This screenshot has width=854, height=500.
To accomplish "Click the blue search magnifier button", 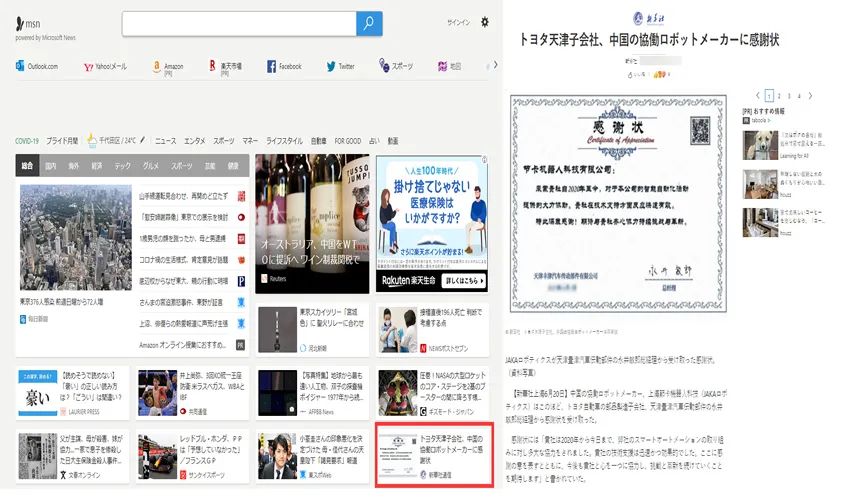I will 369,24.
